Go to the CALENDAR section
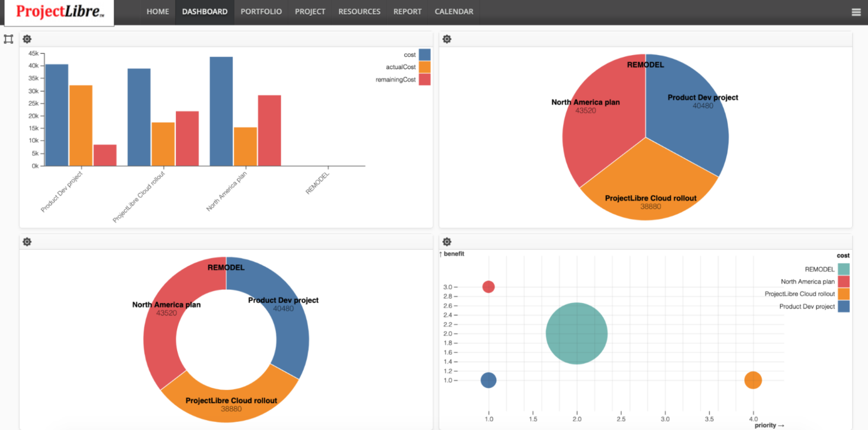Image resolution: width=868 pixels, height=430 pixels. point(453,12)
